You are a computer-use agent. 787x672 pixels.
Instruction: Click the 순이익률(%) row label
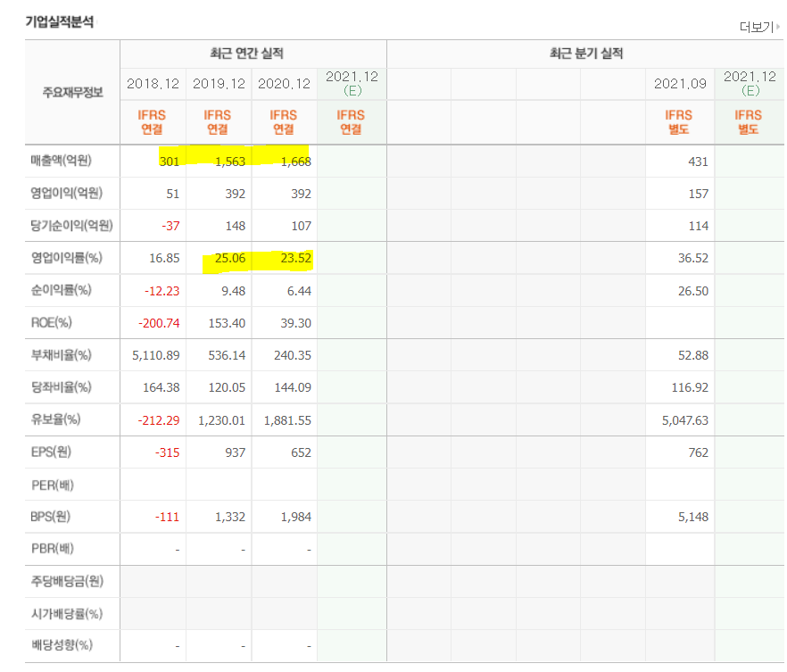(62, 290)
